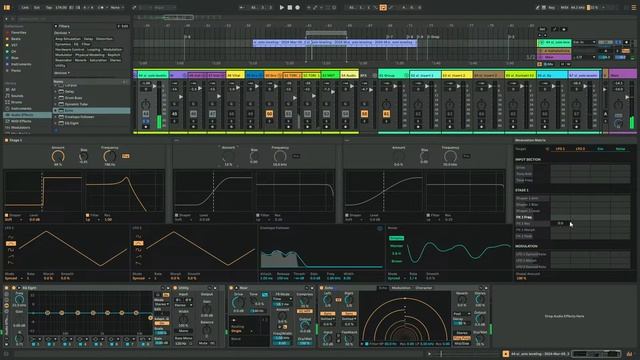Toggle the orange track 50 activator button
This screenshot has height=360, width=640.
coord(269,114)
